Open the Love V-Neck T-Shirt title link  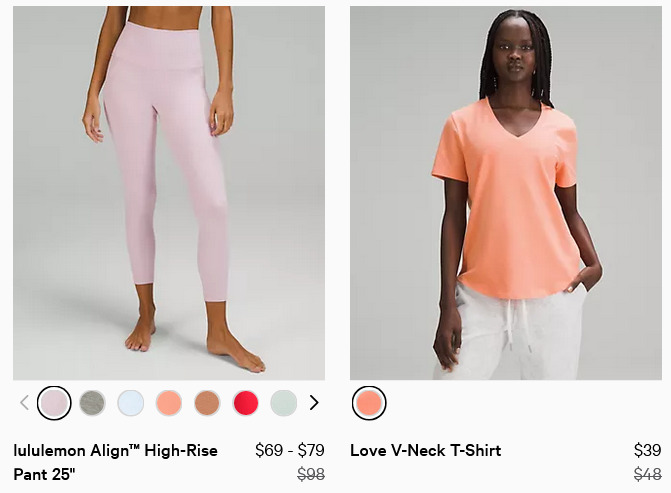426,450
